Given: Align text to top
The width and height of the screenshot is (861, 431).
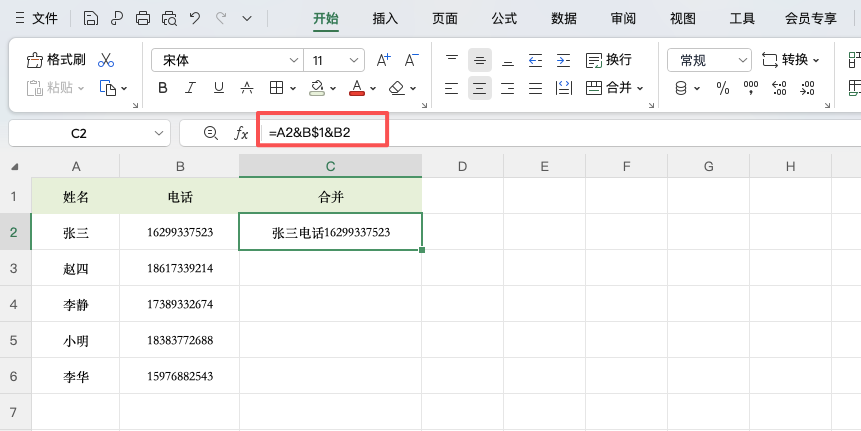Looking at the screenshot, I should [451, 60].
